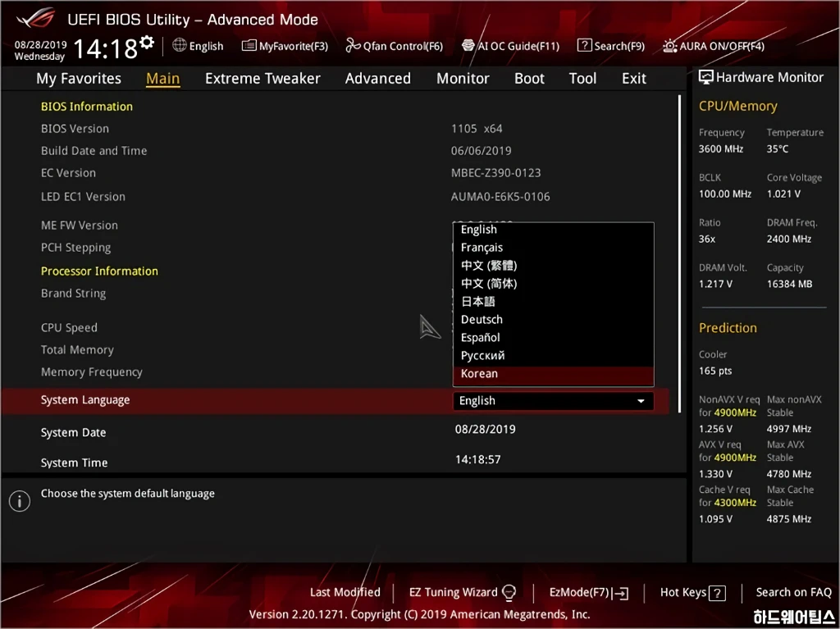Choose Deutsch in the language list
840x629 pixels.
[554, 320]
